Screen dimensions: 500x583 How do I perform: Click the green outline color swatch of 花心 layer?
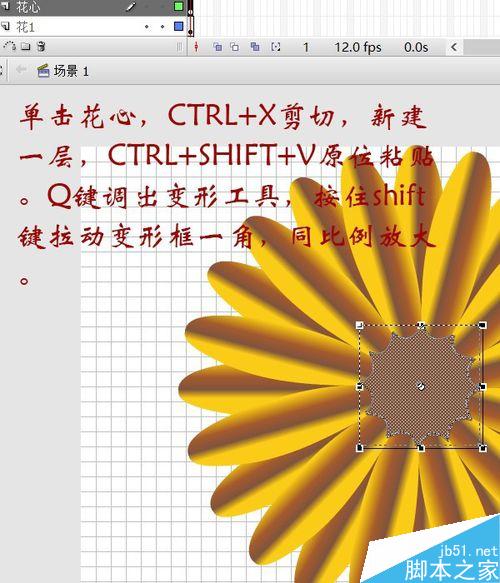click(179, 6)
